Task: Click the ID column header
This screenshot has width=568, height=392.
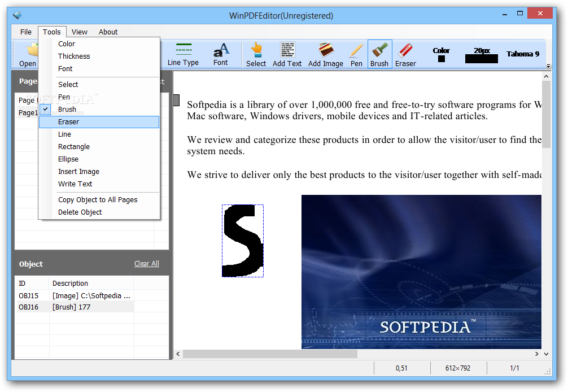Action: click(32, 284)
